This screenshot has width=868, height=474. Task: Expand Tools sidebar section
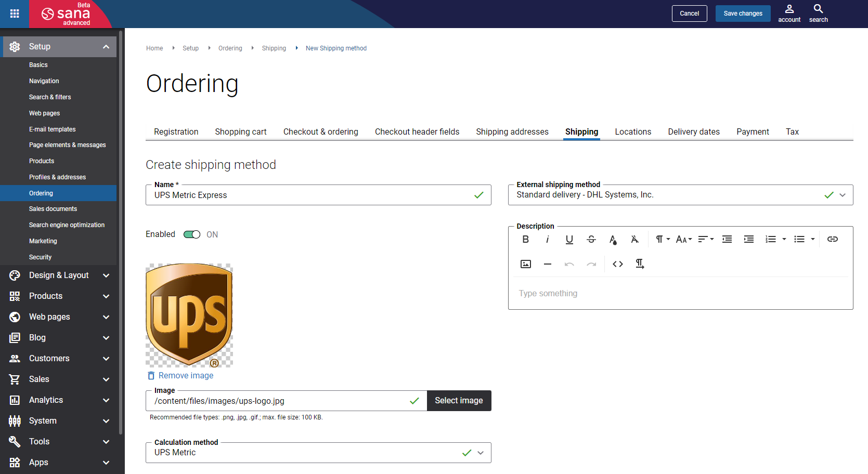pyautogui.click(x=106, y=442)
